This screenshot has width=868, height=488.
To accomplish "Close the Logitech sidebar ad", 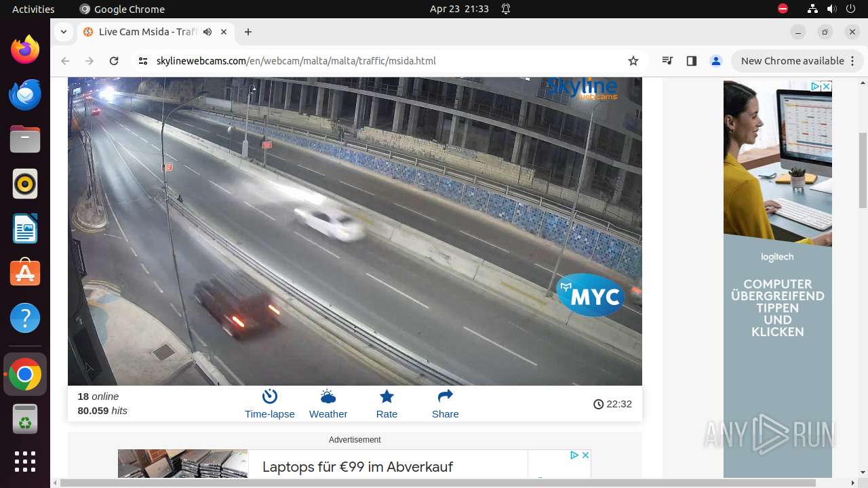I will tap(827, 87).
